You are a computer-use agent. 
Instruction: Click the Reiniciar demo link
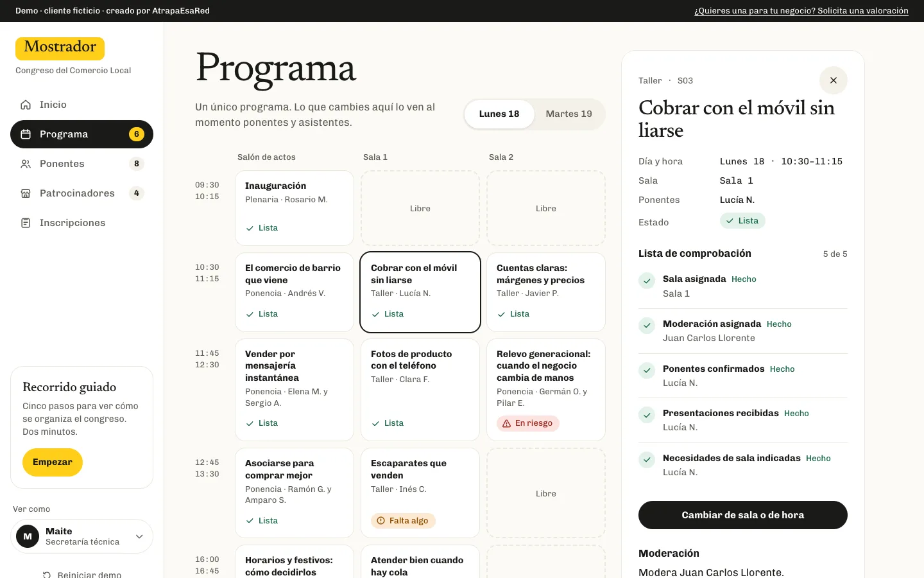click(x=81, y=575)
